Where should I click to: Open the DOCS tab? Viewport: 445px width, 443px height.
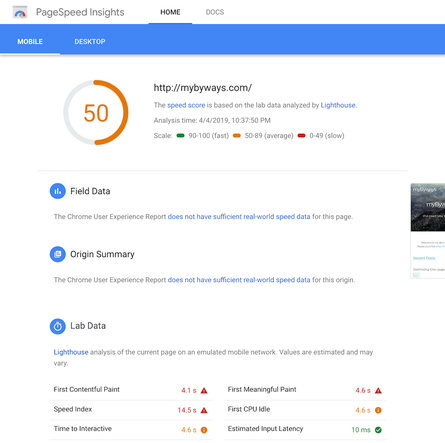[215, 12]
